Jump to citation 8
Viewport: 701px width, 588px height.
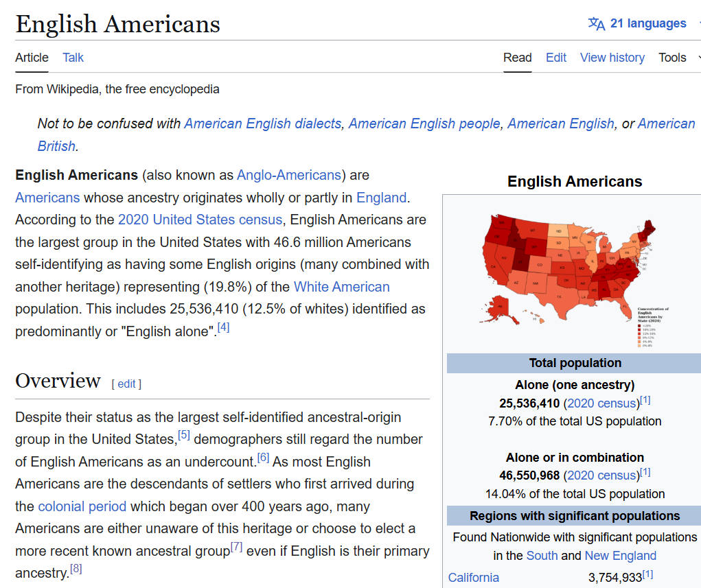pos(76,569)
